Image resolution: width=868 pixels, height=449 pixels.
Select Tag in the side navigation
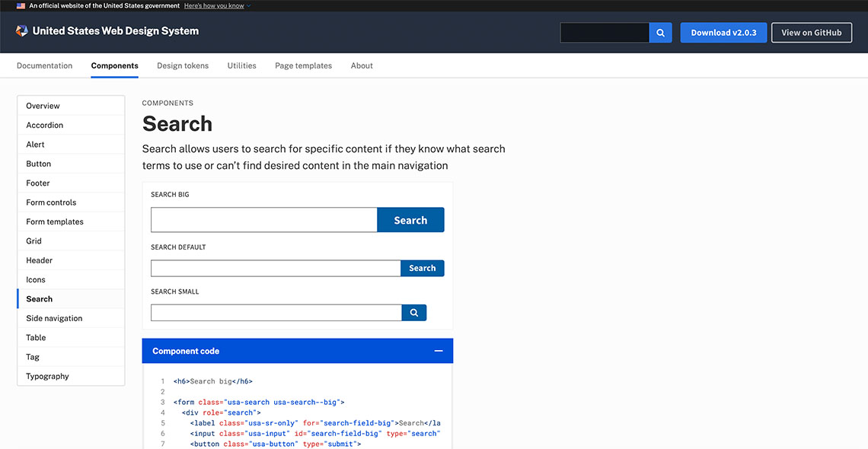pyautogui.click(x=71, y=357)
